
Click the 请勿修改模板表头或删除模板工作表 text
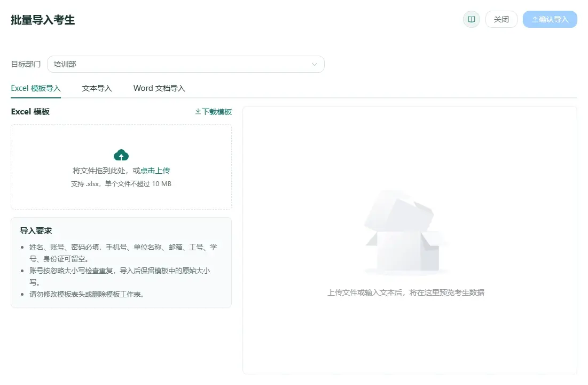pos(87,294)
